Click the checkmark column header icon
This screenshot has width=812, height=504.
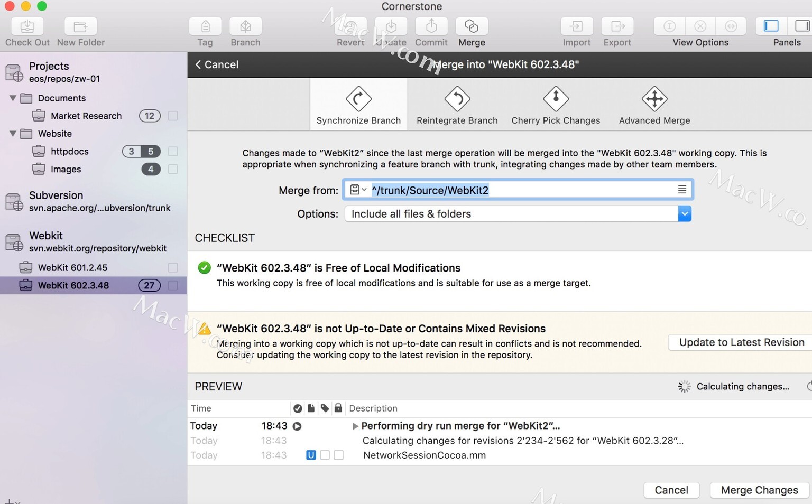[x=298, y=408]
